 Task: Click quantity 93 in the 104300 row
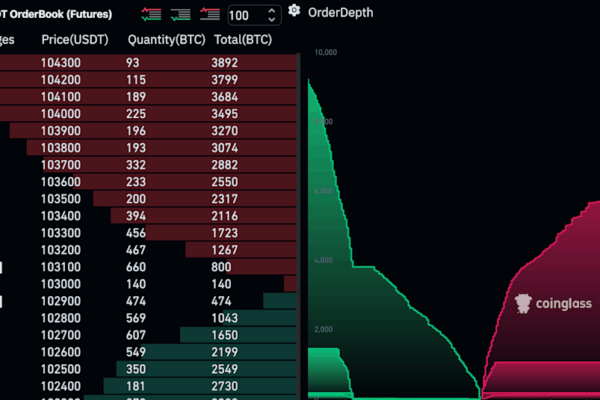click(x=133, y=63)
